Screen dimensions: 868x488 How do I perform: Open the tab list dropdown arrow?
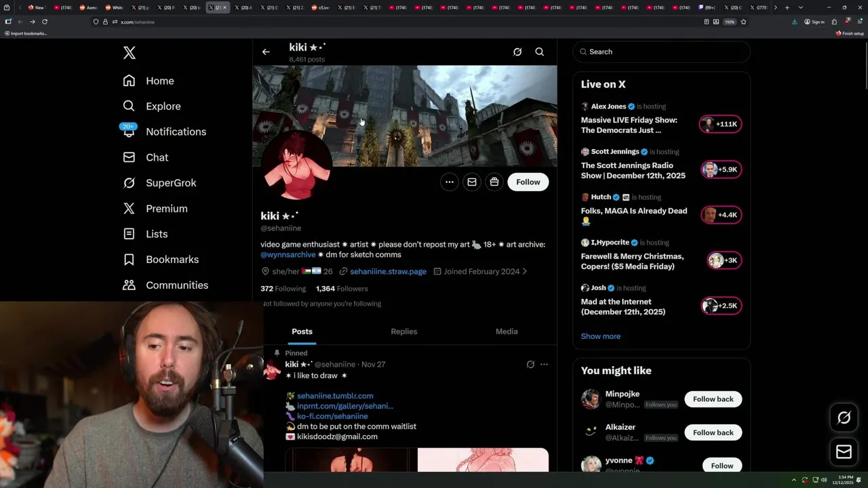[x=801, y=7]
